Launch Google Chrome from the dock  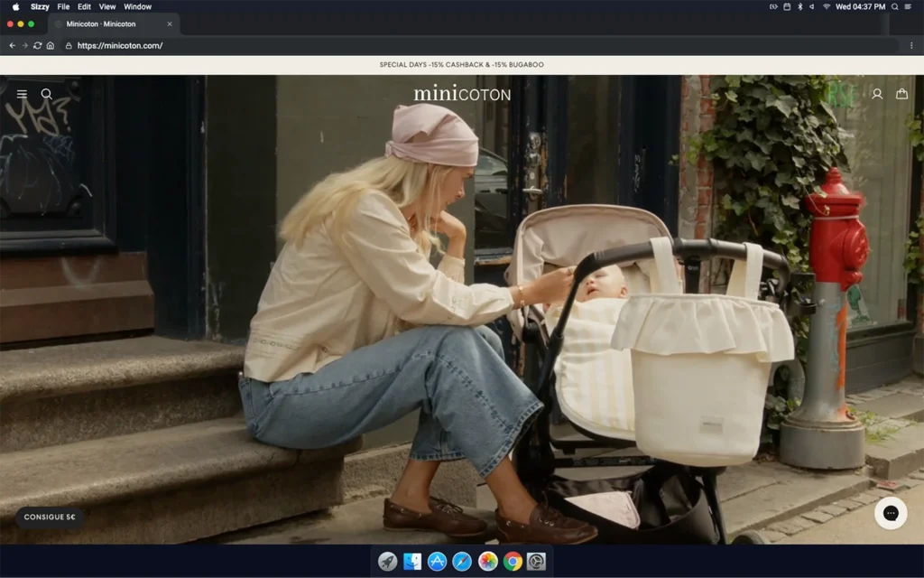(513, 562)
